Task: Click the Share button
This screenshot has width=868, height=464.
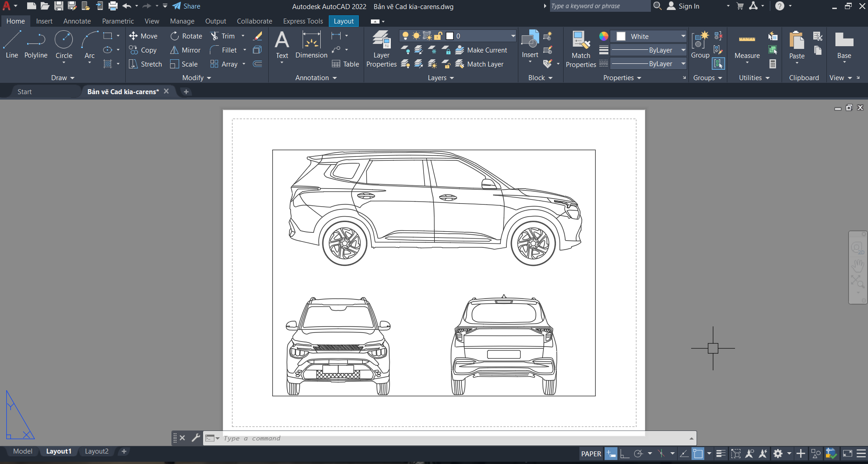Action: [x=186, y=6]
